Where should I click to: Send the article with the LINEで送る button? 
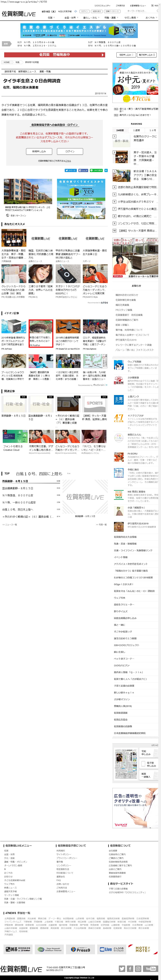click(96, 170)
